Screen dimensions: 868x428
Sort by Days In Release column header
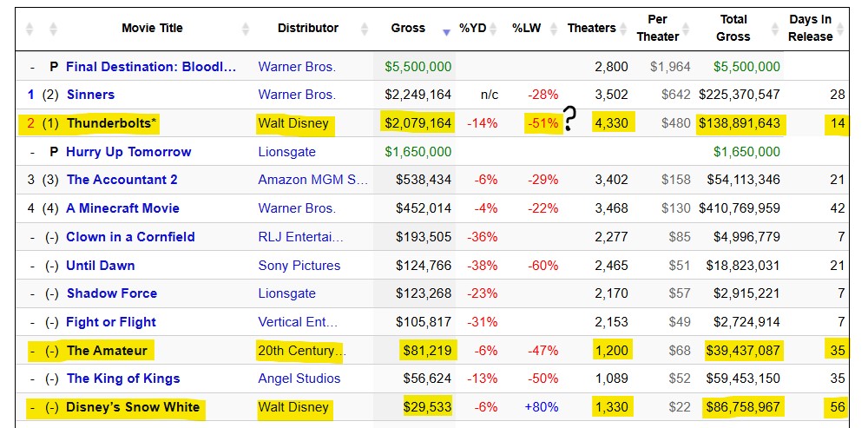pos(811,29)
